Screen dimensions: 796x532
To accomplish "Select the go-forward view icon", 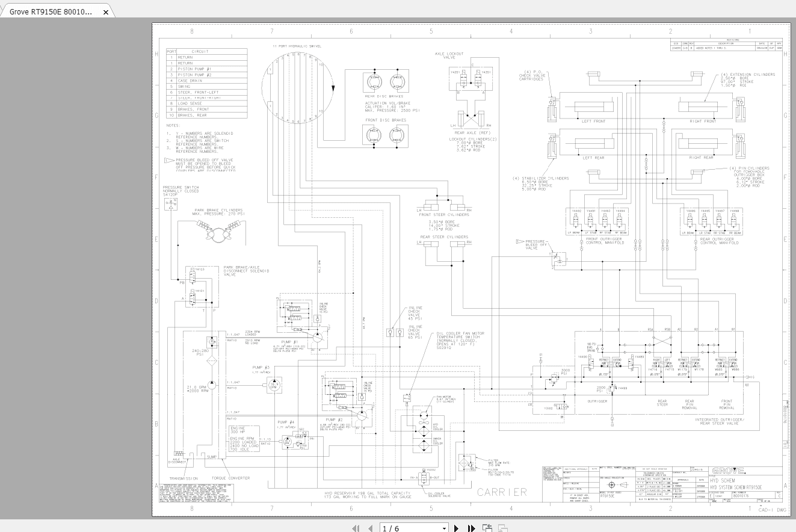I will [501, 528].
